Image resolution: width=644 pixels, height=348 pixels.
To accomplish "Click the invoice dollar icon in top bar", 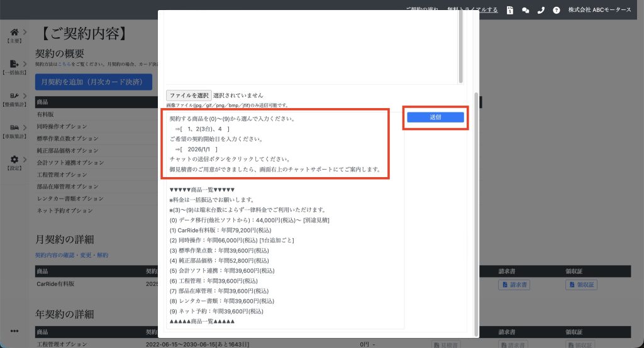I will pyautogui.click(x=510, y=10).
